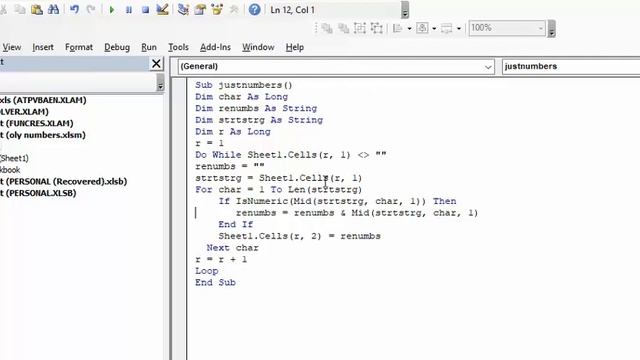This screenshot has width=640, height=360.
Task: Click the Break pause icon
Action: (x=129, y=10)
